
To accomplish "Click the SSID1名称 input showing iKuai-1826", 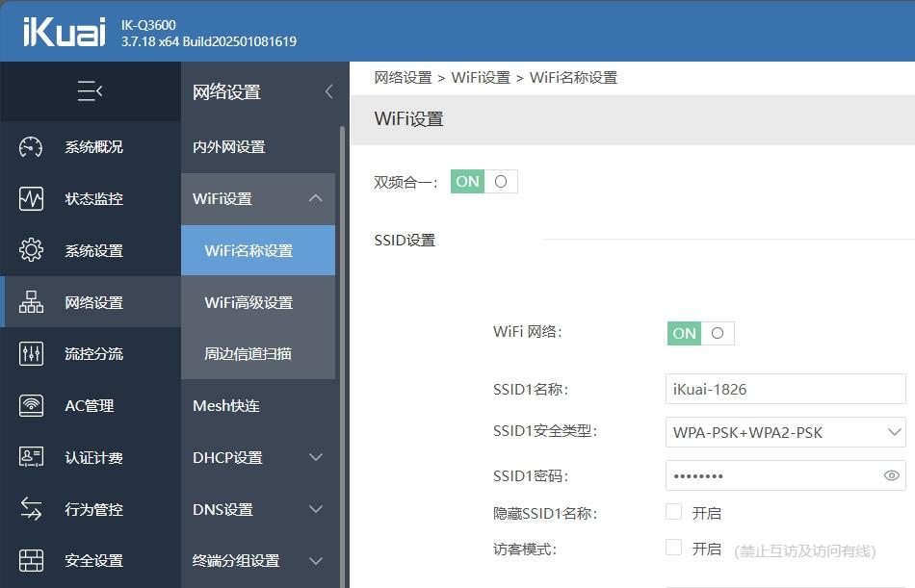I will [x=785, y=388].
